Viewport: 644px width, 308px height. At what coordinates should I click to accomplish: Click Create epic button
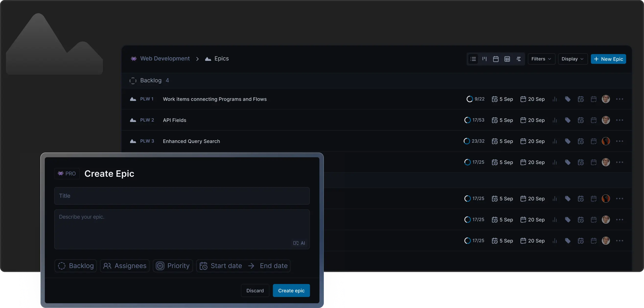click(291, 291)
